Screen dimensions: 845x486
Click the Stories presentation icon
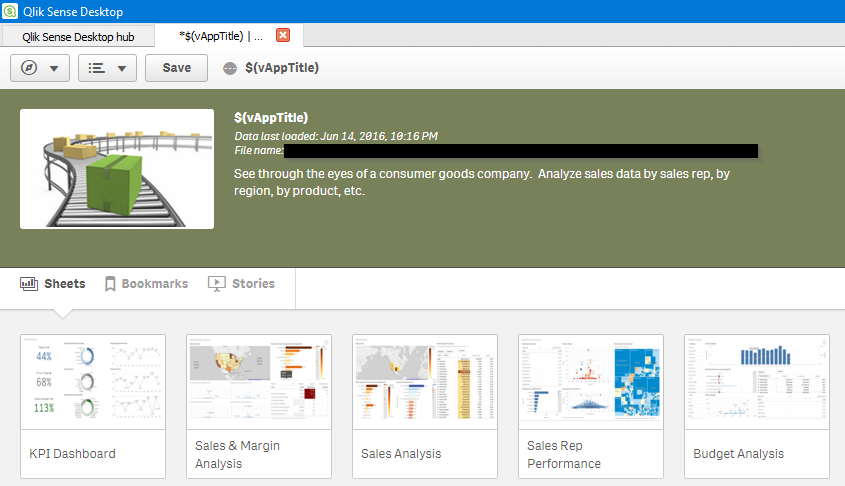217,284
